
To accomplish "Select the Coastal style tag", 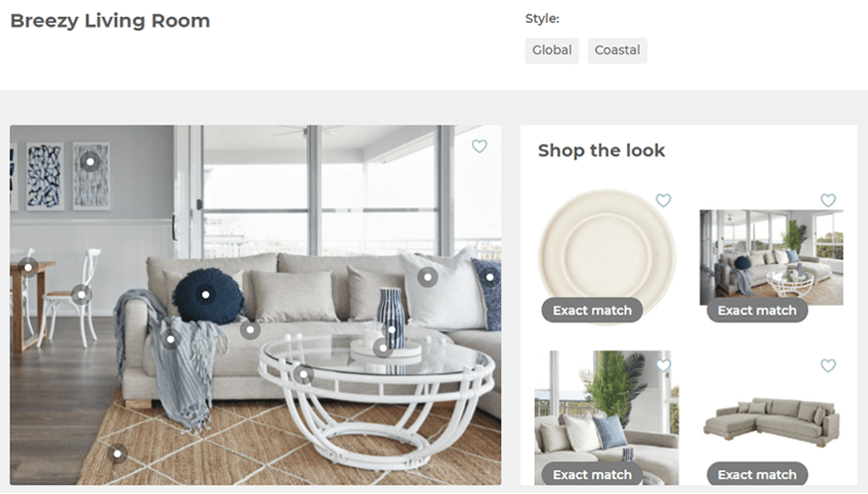I will [617, 51].
